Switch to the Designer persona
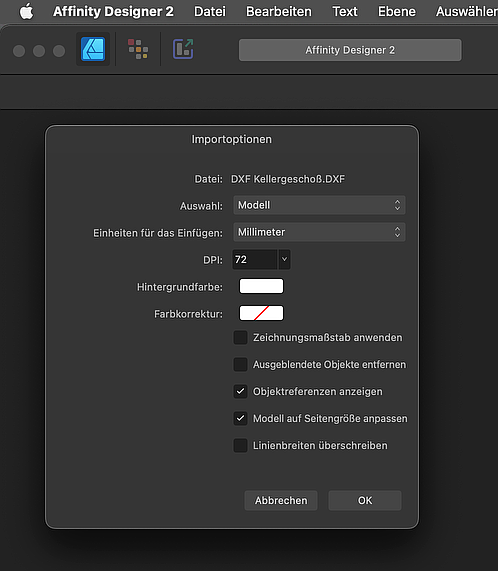Viewport: 498px width, 571px height. click(93, 49)
